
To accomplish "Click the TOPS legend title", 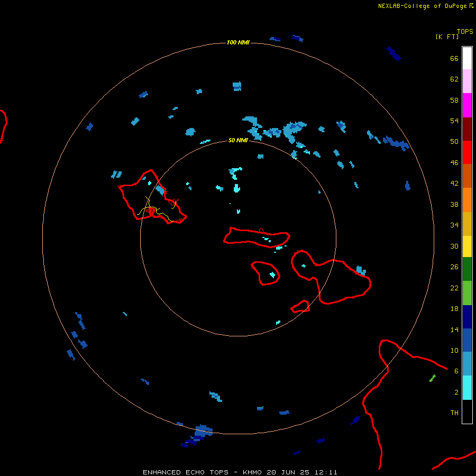I will [465, 32].
